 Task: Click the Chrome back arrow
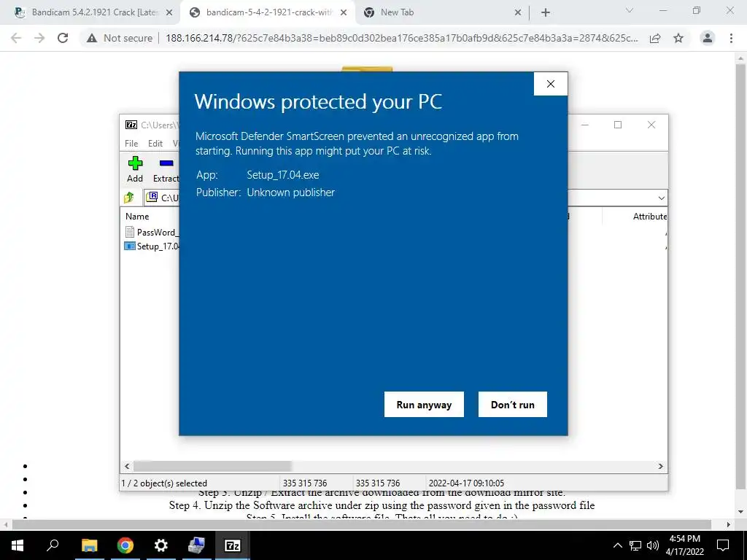tap(16, 38)
